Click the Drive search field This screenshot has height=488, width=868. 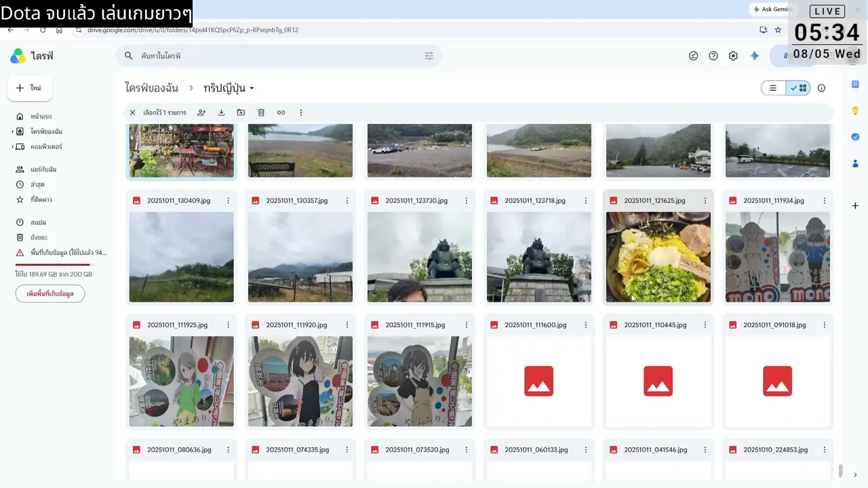(279, 56)
